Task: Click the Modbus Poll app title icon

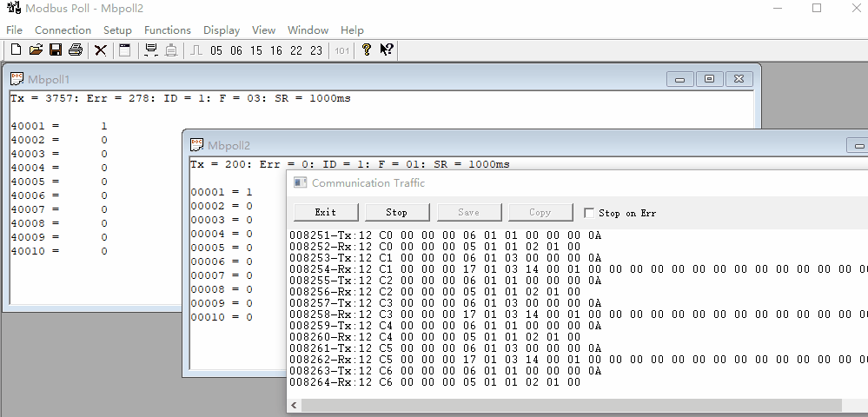Action: coord(14,9)
